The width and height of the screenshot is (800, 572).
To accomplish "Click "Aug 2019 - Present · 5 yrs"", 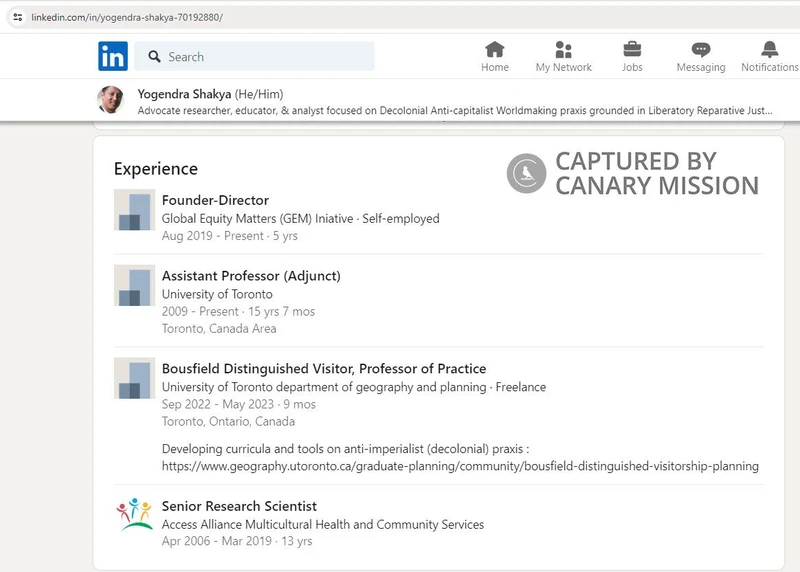I will (230, 236).
